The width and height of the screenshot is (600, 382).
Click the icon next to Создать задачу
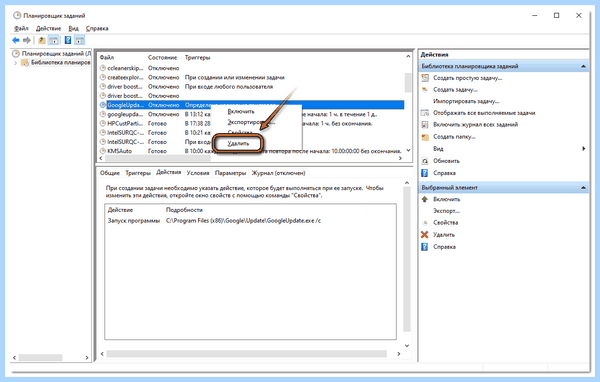425,90
